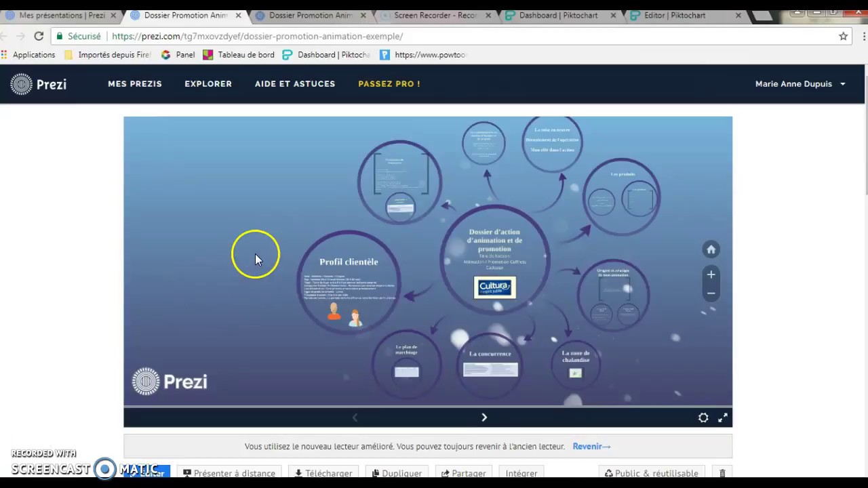The width and height of the screenshot is (868, 488).
Task: Click PASSEZ PRO ! link
Action: coord(389,84)
